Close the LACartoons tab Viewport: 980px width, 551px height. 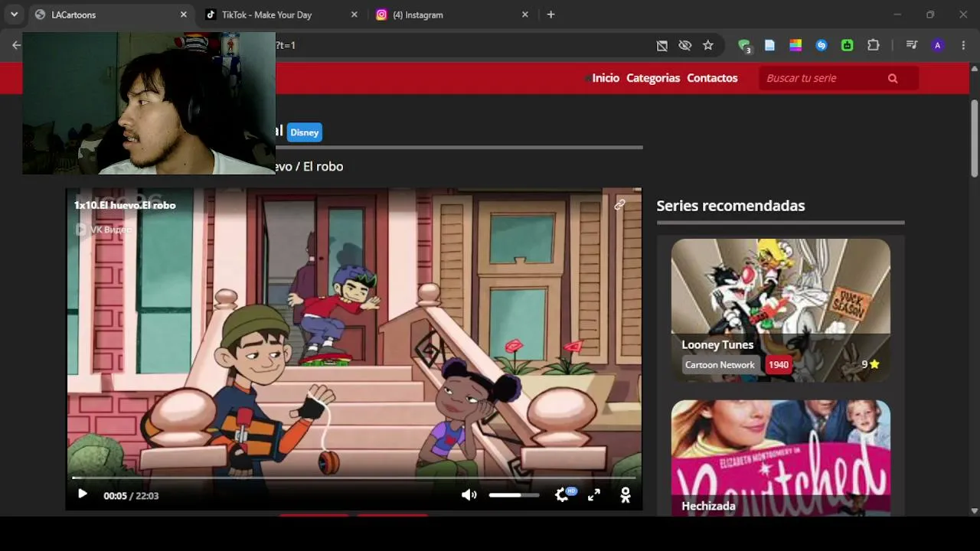183,15
